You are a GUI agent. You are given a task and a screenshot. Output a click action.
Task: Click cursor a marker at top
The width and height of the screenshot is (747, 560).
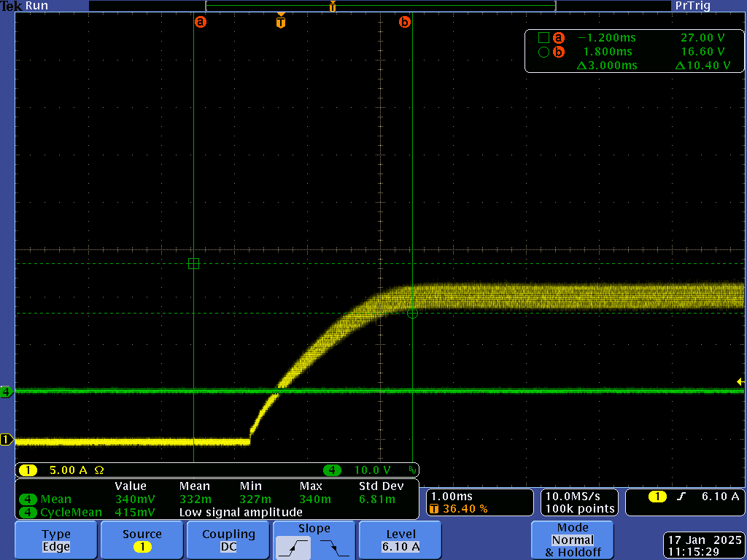click(x=201, y=21)
